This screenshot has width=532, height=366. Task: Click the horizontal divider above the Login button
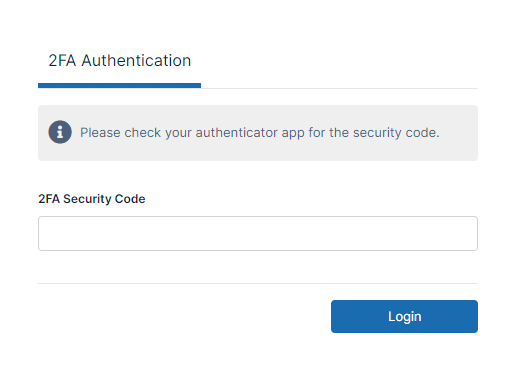[258, 283]
